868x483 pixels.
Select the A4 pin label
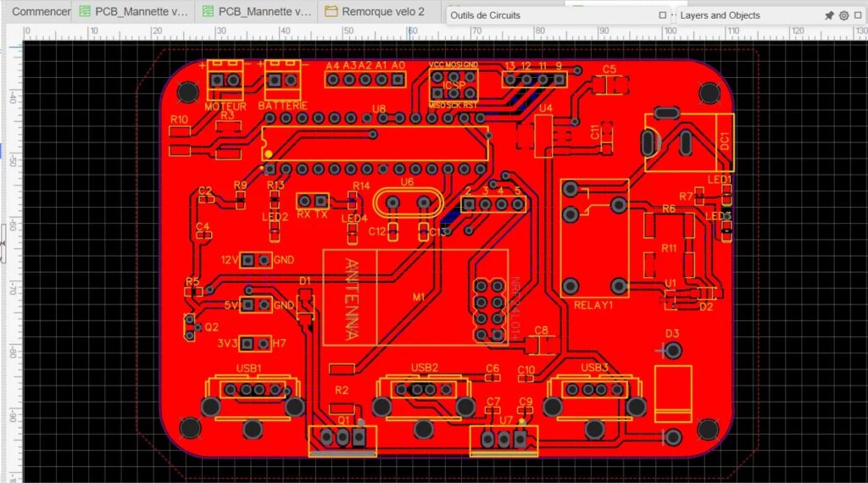pyautogui.click(x=332, y=65)
